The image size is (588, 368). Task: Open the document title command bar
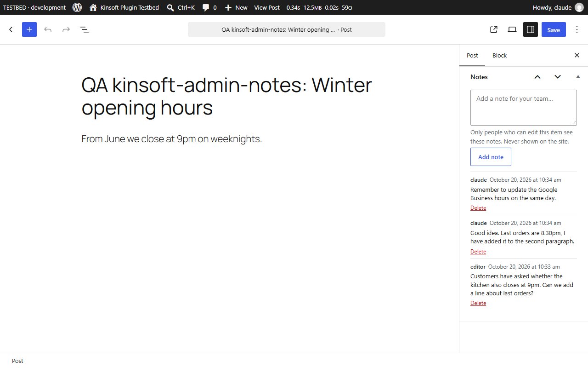tap(287, 29)
